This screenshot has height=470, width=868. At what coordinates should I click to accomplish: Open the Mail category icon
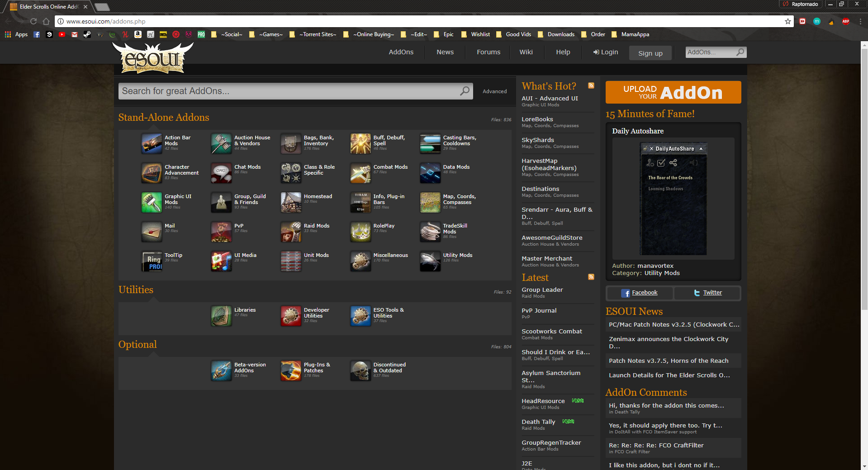152,232
